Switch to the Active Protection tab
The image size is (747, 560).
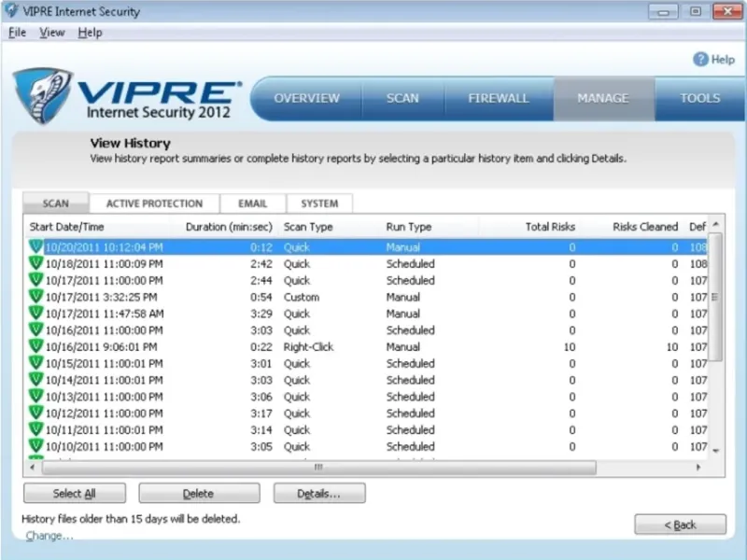click(x=154, y=203)
